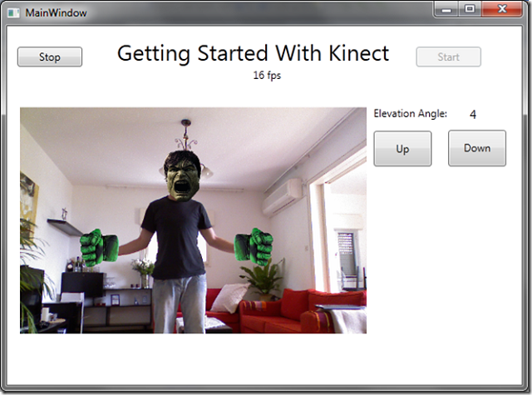Close the MainWindow window
This screenshot has height=395, width=532.
[x=501, y=9]
